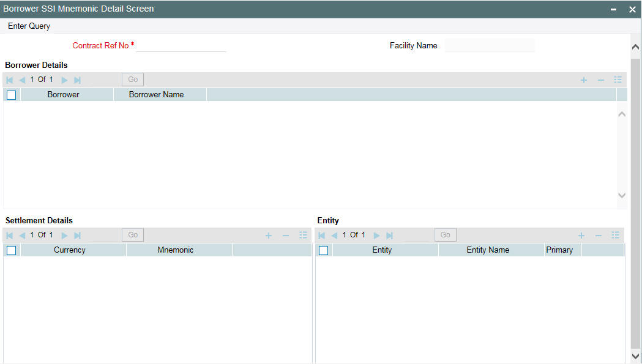Go to next page in Borrower Details
Screen dimensions: 642x364
coord(64,80)
